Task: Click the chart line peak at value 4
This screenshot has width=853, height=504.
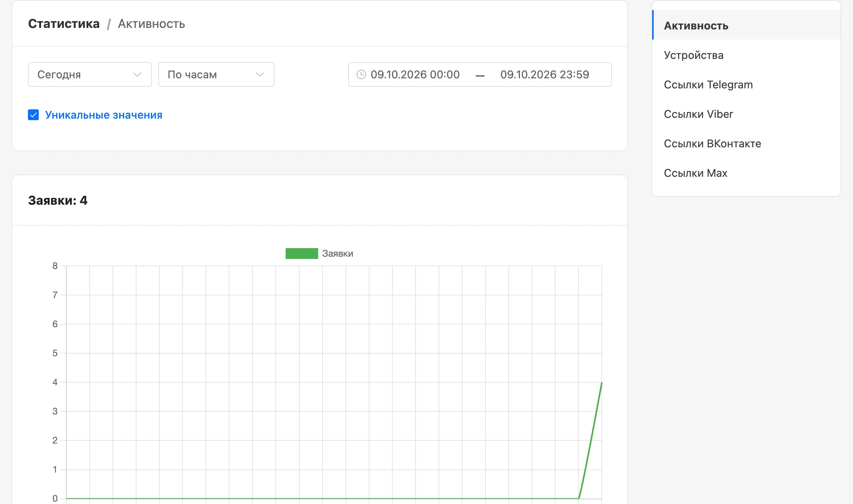Action: (x=601, y=383)
